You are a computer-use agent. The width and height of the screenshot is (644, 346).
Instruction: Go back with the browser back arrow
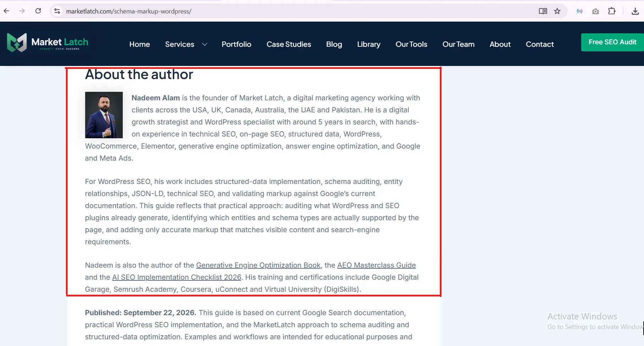[6, 11]
